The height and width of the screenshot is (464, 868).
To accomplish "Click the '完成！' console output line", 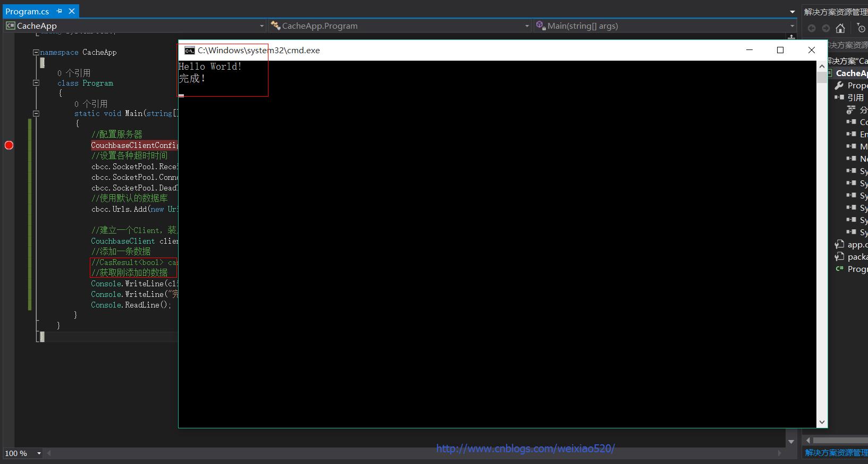I will 192,79.
